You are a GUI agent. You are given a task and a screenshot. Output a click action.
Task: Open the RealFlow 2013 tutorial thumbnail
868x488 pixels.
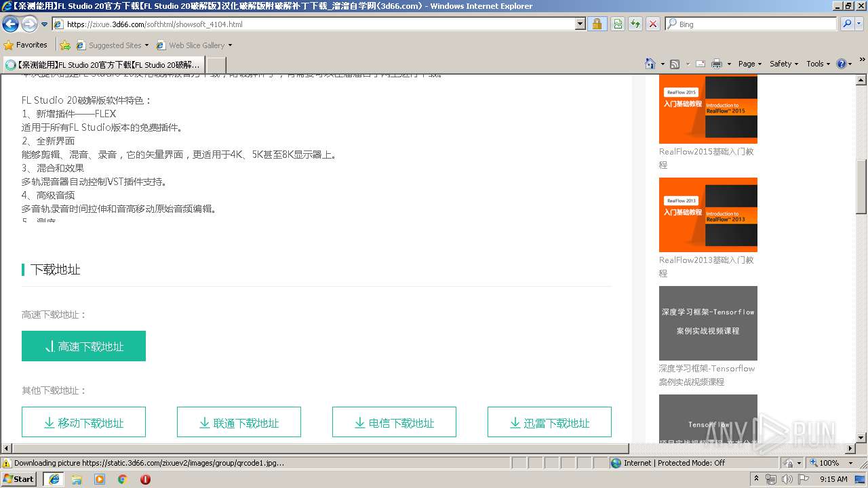[x=708, y=215]
